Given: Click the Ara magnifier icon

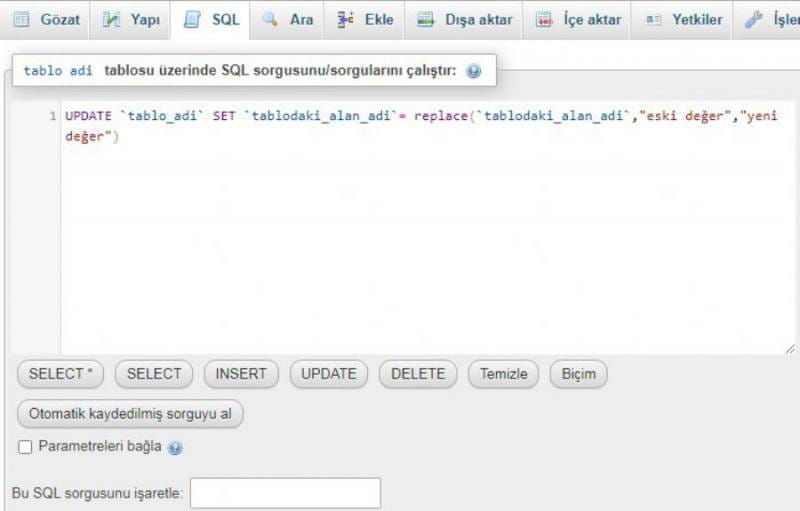Looking at the screenshot, I should coord(270,19).
